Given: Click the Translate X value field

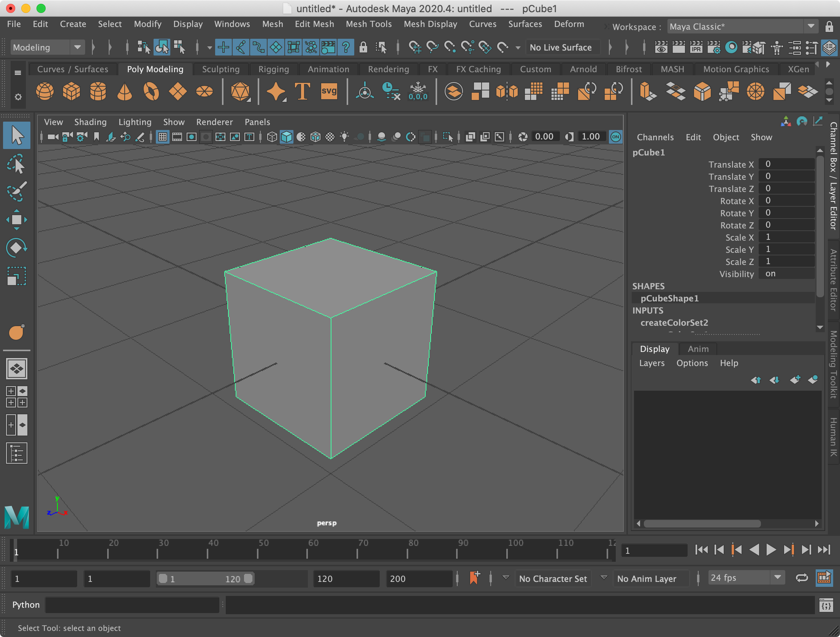Looking at the screenshot, I should pyautogui.click(x=786, y=164).
